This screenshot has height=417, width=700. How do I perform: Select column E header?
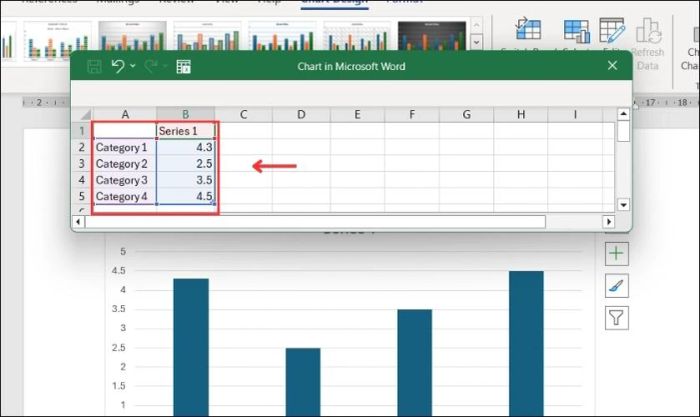coord(358,114)
